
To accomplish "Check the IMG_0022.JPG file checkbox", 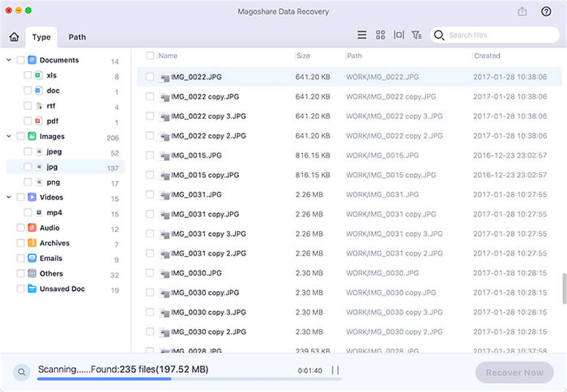I will tap(150, 77).
